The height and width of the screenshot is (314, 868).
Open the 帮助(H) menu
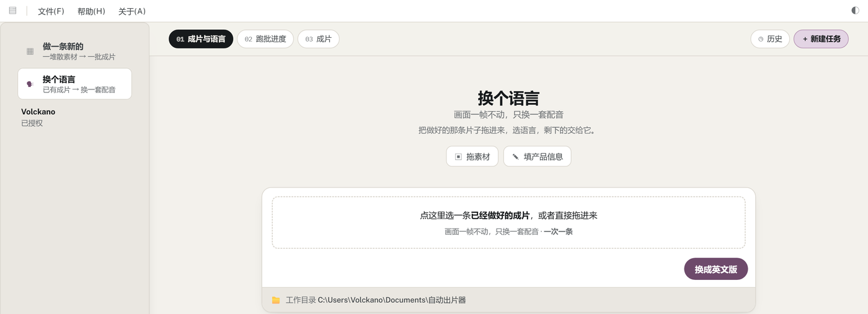(x=91, y=11)
